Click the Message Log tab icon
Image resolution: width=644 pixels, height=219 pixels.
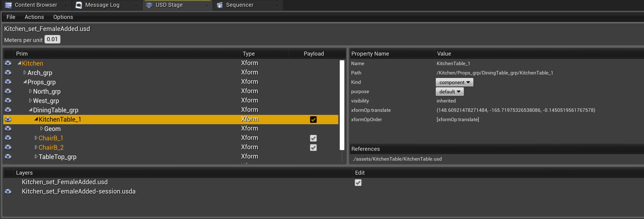point(79,5)
